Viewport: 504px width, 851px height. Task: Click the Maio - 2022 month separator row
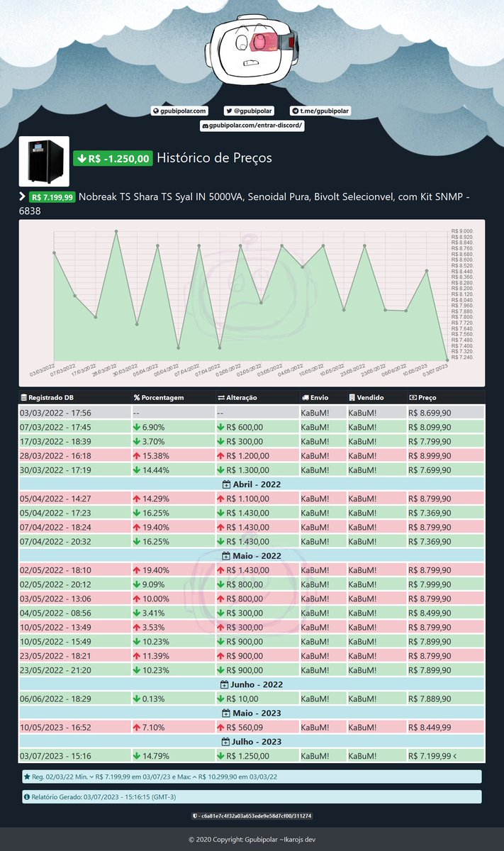pyautogui.click(x=252, y=556)
